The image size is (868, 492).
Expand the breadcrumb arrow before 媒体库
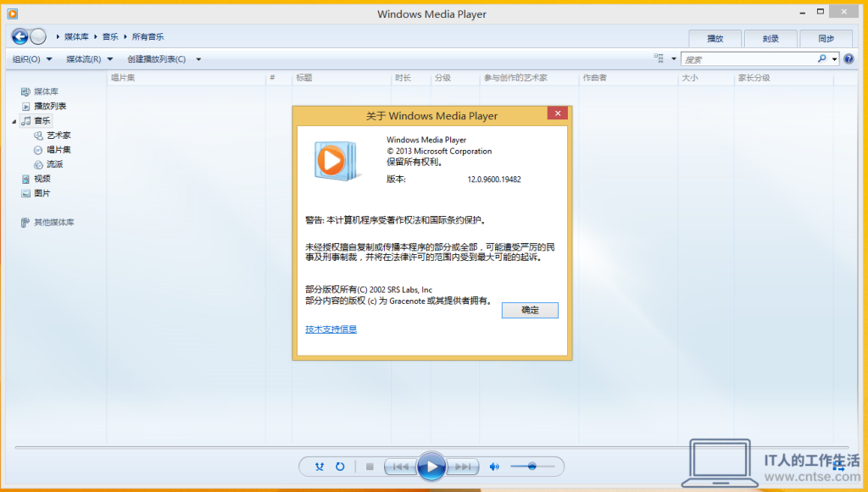[x=58, y=37]
